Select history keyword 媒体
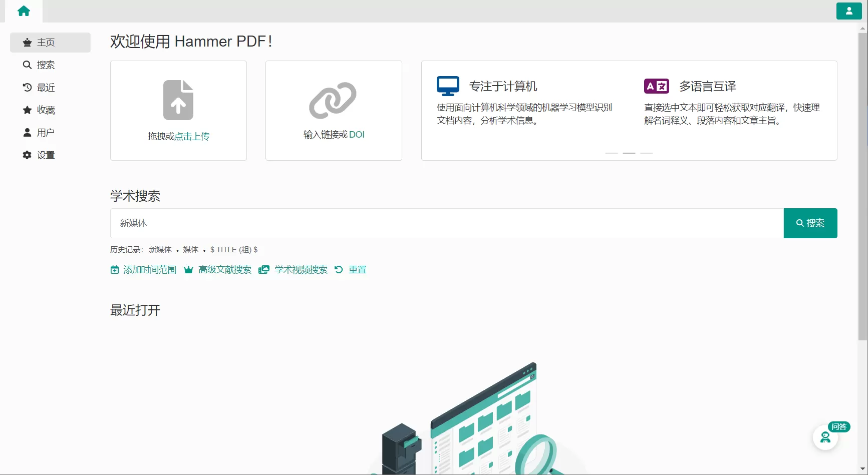The height and width of the screenshot is (475, 868). pos(190,249)
